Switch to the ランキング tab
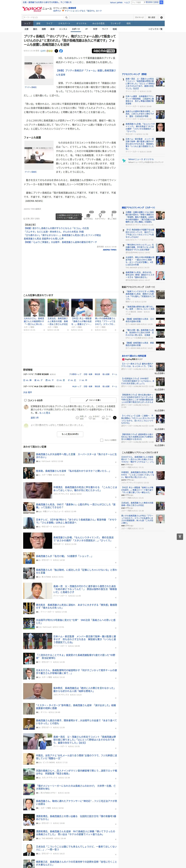The height and width of the screenshot is (868, 186). pos(115,24)
